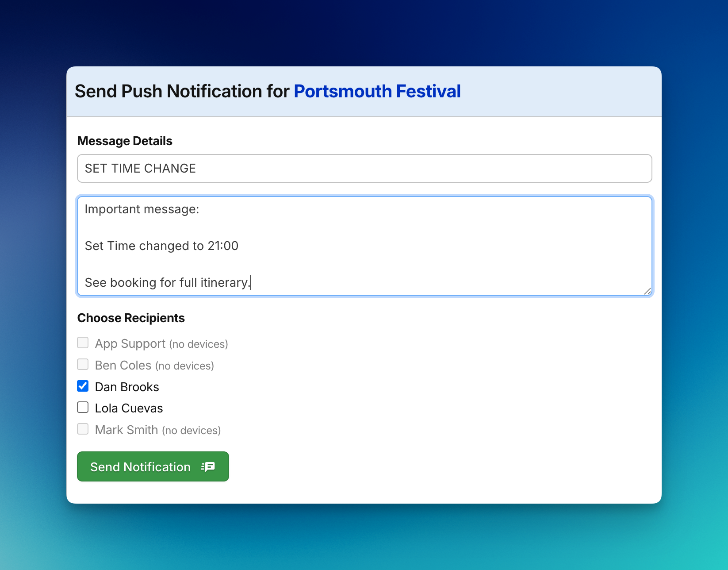
Task: Click the speech bubble icon on Send Notification
Action: pos(208,466)
